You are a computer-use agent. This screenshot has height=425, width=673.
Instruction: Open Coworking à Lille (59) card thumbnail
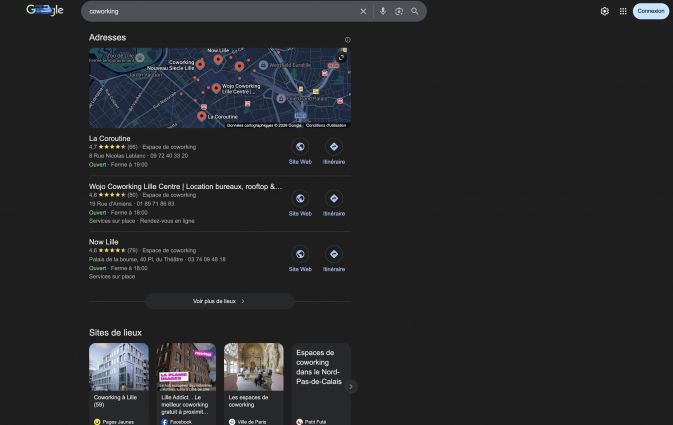(119, 367)
